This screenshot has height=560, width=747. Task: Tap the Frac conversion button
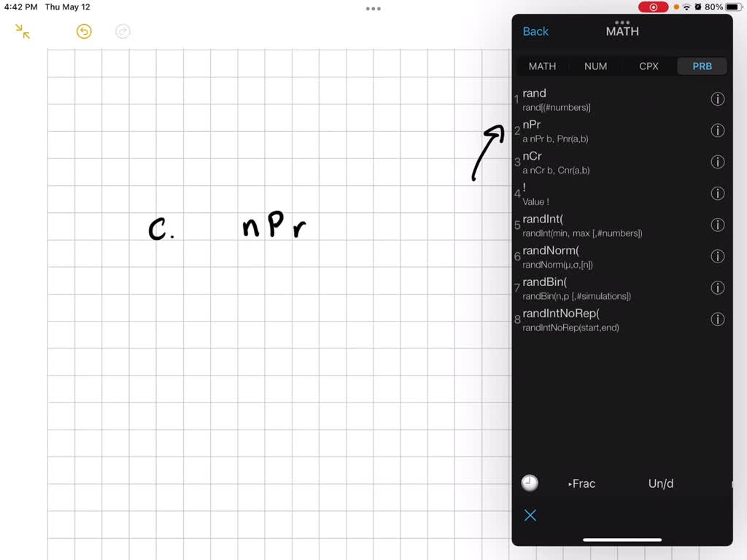pos(581,483)
